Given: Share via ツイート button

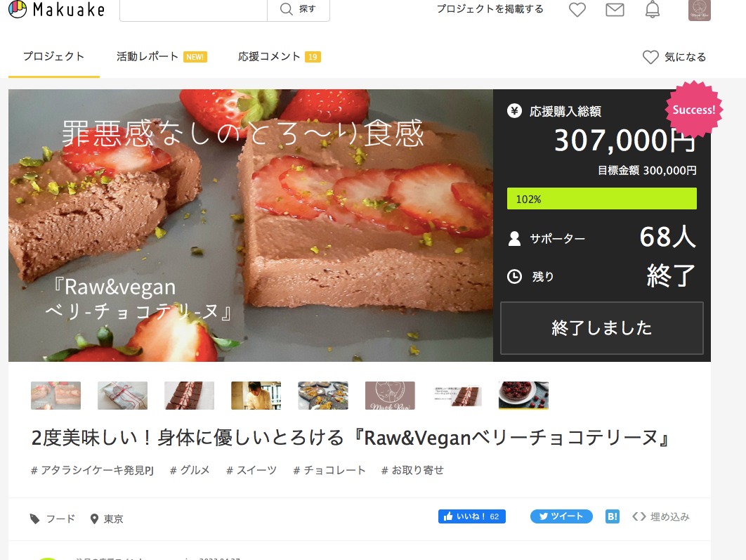Looking at the screenshot, I should click(x=561, y=516).
